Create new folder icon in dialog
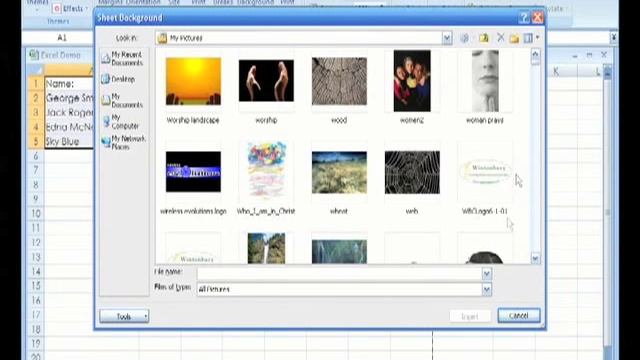 click(514, 38)
